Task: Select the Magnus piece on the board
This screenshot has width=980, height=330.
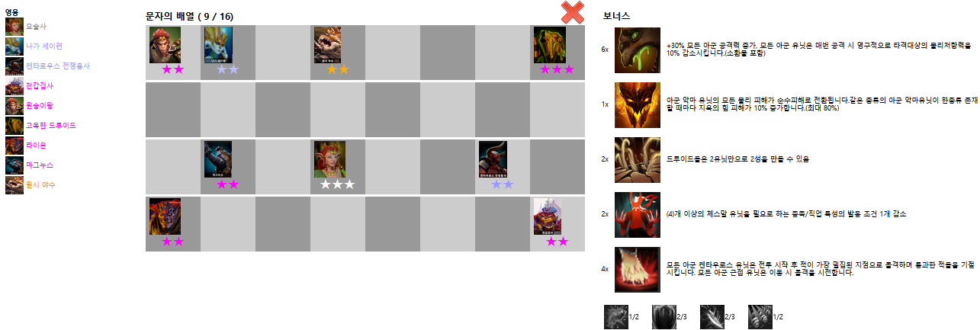Action: (x=218, y=159)
